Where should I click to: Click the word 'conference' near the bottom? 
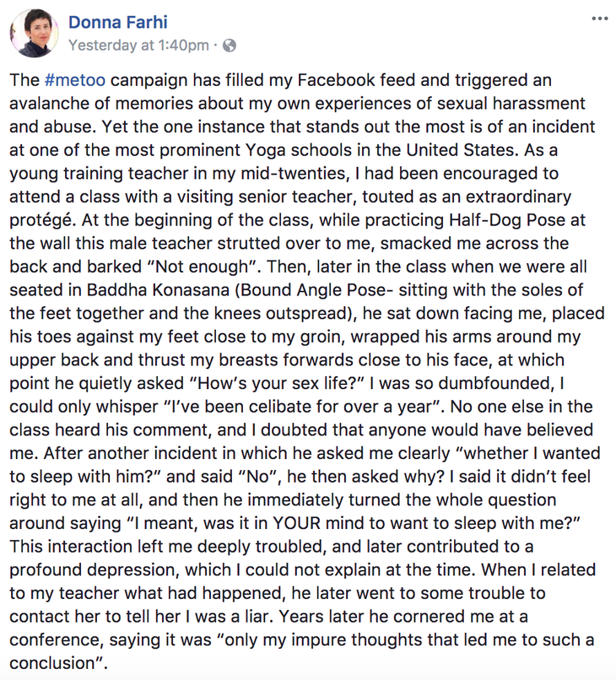(x=56, y=640)
